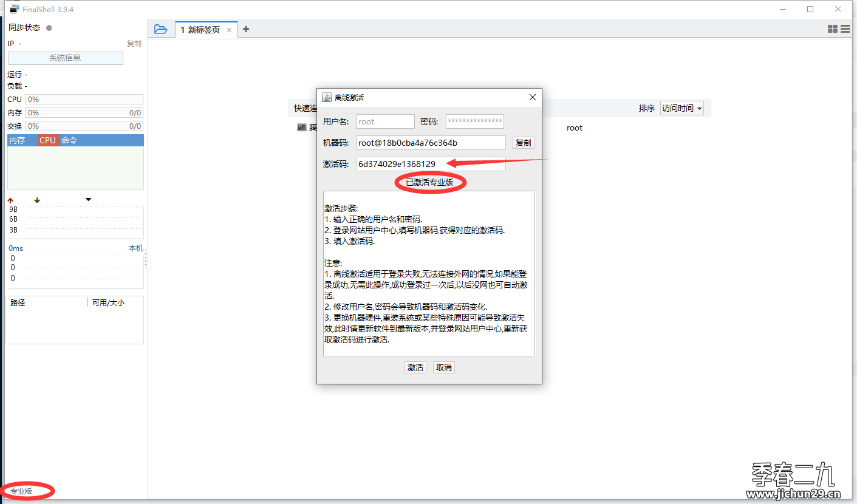Click the 机器码 input field
The height and width of the screenshot is (504, 857).
coord(431,143)
